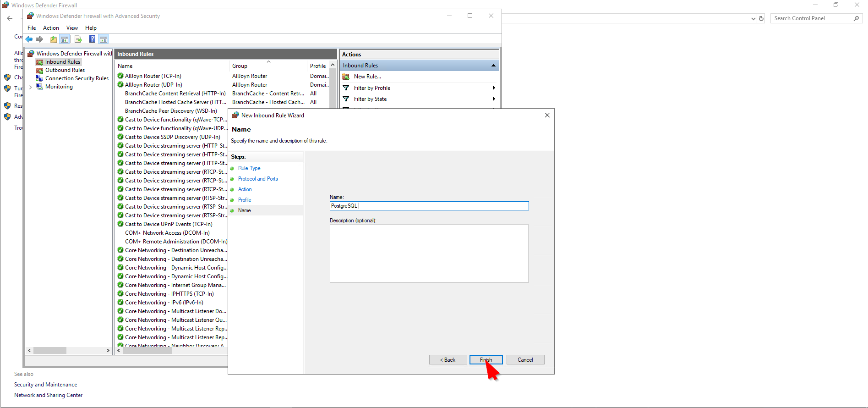Click the Back button in the wizard

click(x=448, y=360)
